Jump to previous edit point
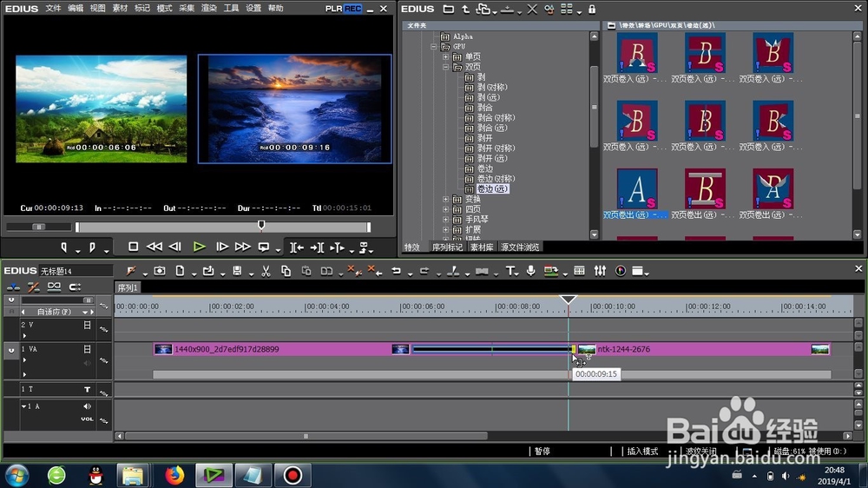Image resolution: width=868 pixels, height=488 pixels. click(x=297, y=247)
